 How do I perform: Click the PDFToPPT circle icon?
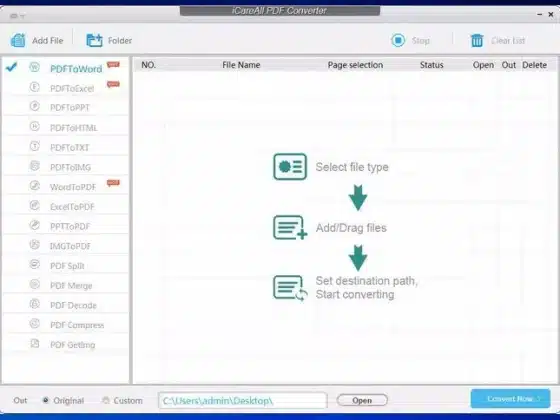35,106
